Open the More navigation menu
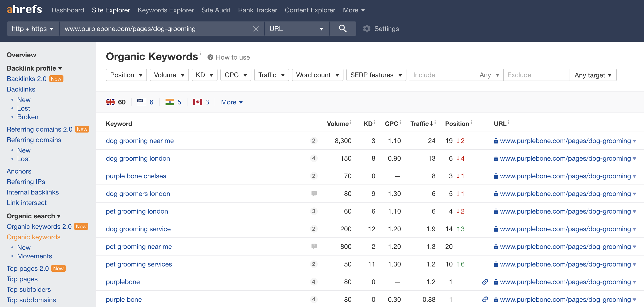The image size is (644, 307). [x=354, y=10]
